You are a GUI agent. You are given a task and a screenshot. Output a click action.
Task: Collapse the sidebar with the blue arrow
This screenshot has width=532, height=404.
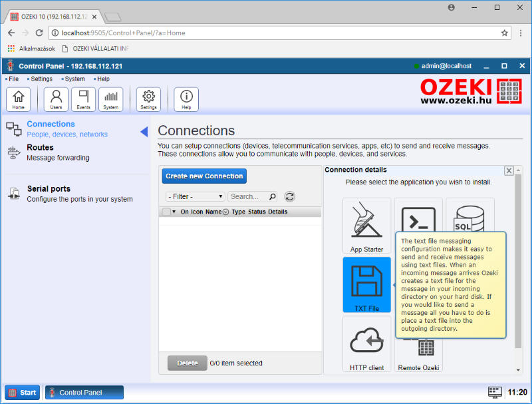click(144, 132)
